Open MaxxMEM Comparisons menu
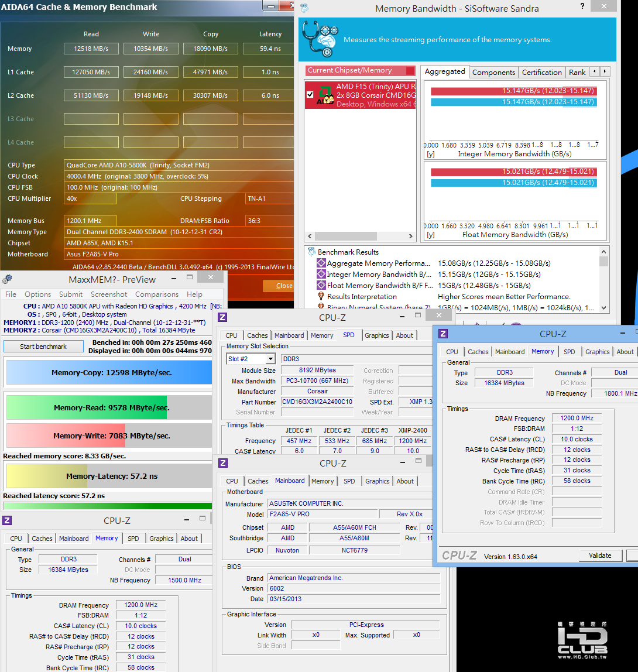The height and width of the screenshot is (672, 638). tap(157, 294)
